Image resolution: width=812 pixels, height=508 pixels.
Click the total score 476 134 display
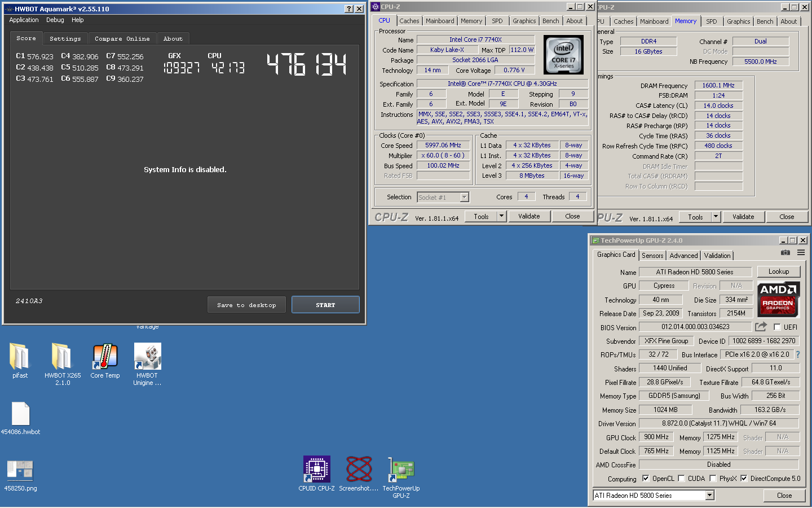[307, 64]
